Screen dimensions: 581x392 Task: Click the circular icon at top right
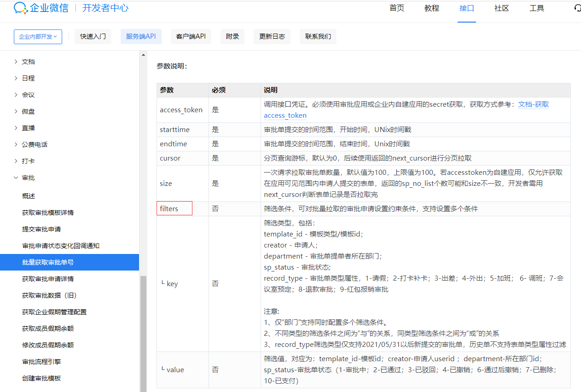(x=577, y=8)
